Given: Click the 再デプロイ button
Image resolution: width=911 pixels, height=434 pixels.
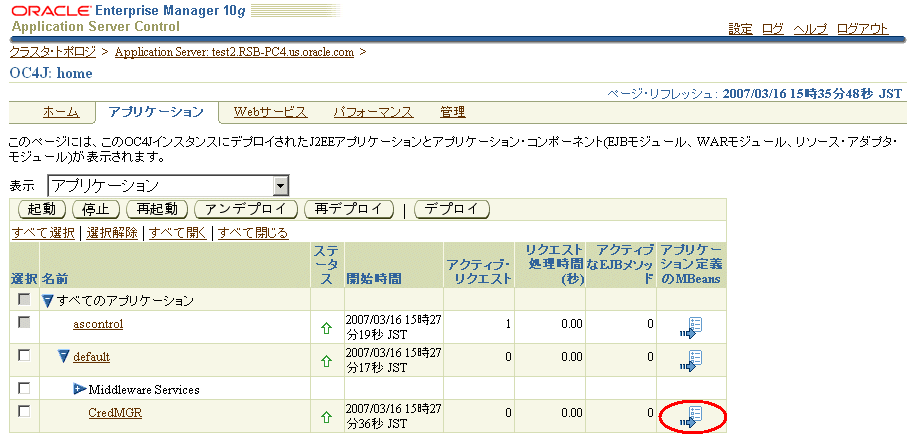Looking at the screenshot, I should point(349,209).
